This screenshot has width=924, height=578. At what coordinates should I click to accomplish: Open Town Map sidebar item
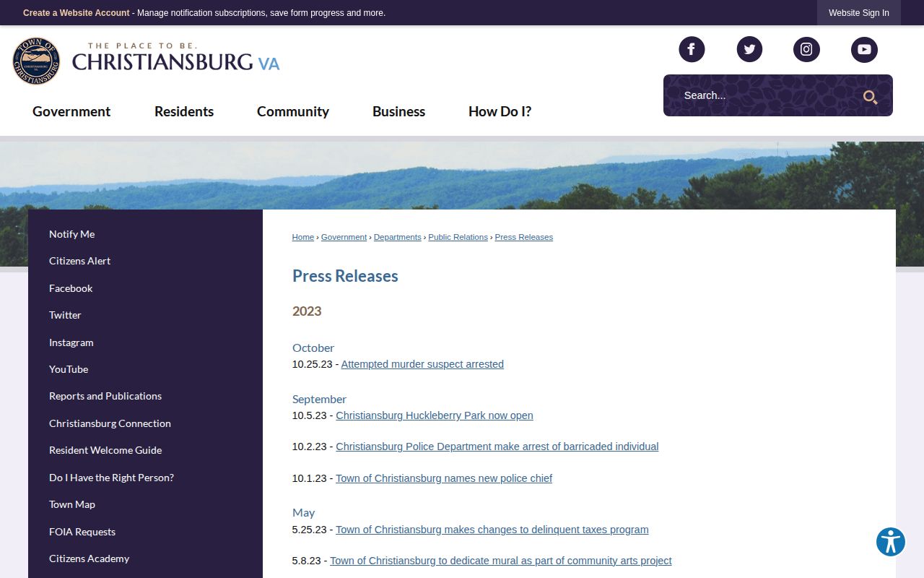(72, 504)
